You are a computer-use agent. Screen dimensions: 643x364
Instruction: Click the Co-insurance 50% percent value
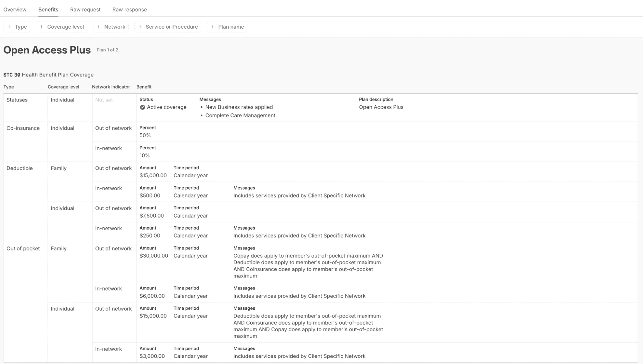[145, 135]
